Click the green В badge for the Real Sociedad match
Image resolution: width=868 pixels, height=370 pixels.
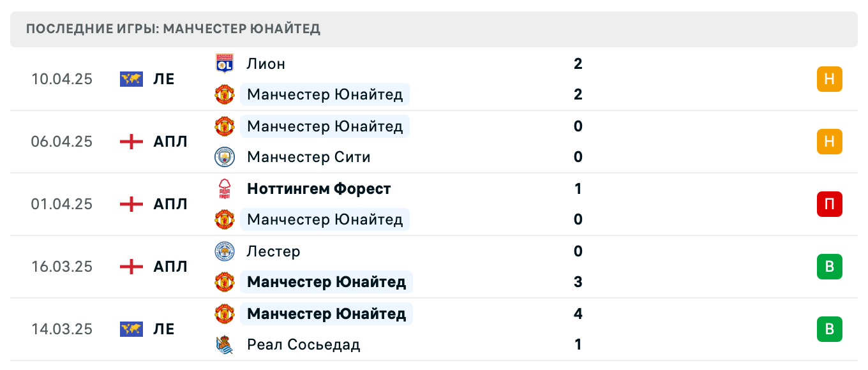pyautogui.click(x=829, y=329)
